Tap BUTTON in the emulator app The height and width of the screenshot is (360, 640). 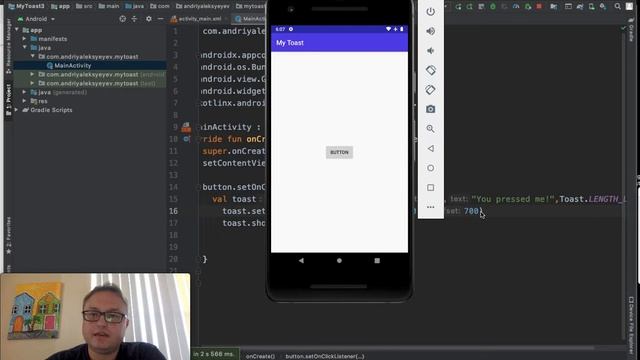click(339, 152)
